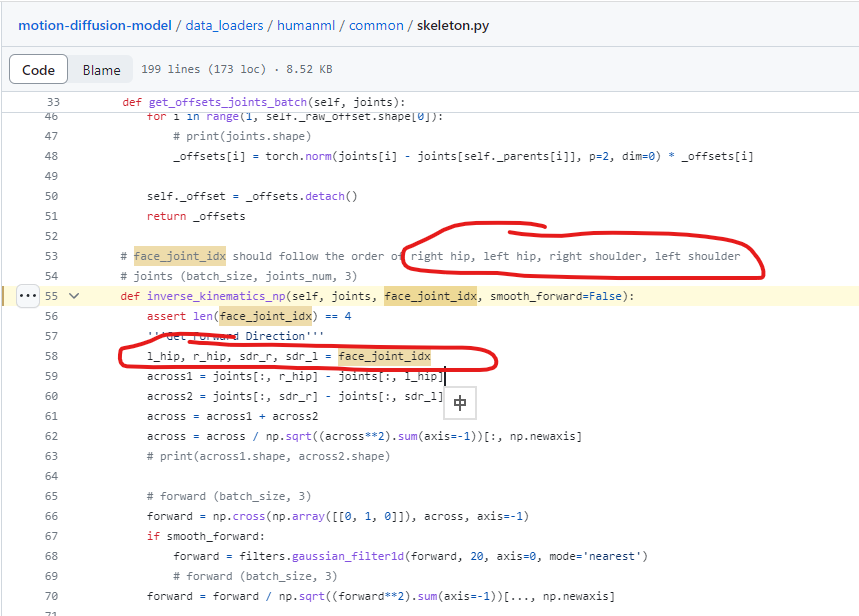Screen dimensions: 859x616
Task: Click the highlighted face_joint_idx token on line 58
Action: click(385, 356)
